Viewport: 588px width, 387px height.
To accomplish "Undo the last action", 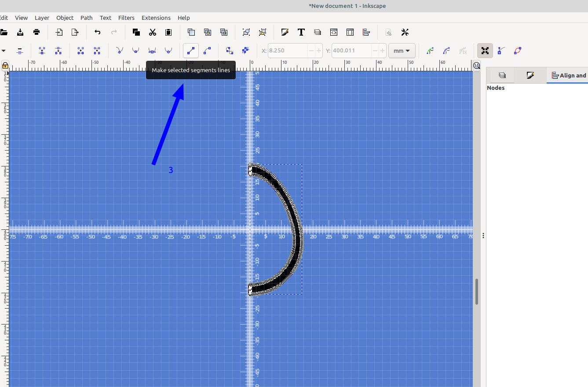I will tap(98, 32).
